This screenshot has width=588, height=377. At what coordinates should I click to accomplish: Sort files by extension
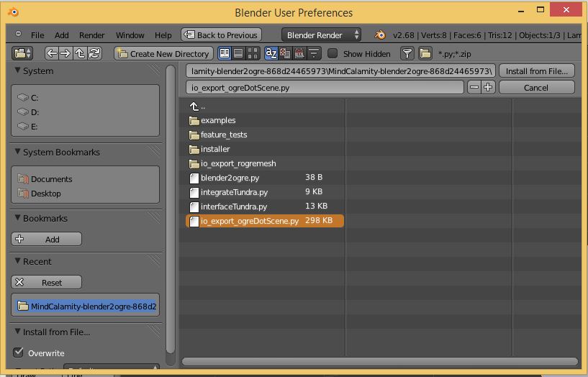click(285, 53)
